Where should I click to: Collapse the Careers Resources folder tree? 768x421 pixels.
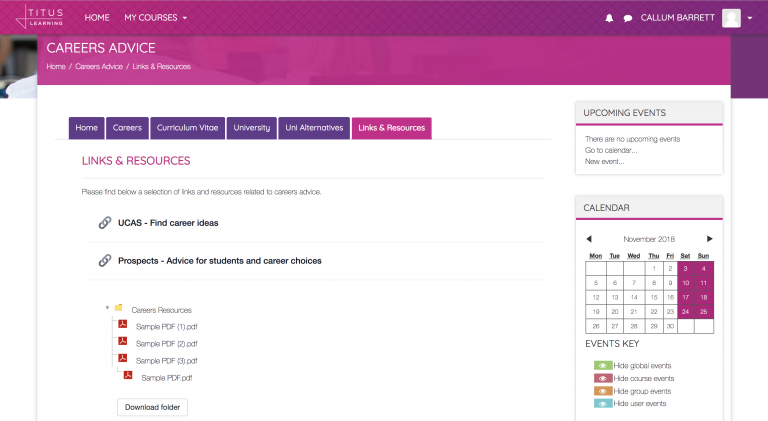(x=107, y=309)
